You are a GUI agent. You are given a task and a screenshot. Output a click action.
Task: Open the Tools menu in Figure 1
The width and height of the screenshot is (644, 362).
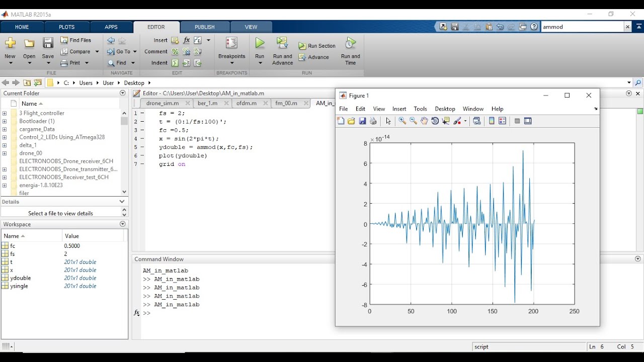pos(420,109)
